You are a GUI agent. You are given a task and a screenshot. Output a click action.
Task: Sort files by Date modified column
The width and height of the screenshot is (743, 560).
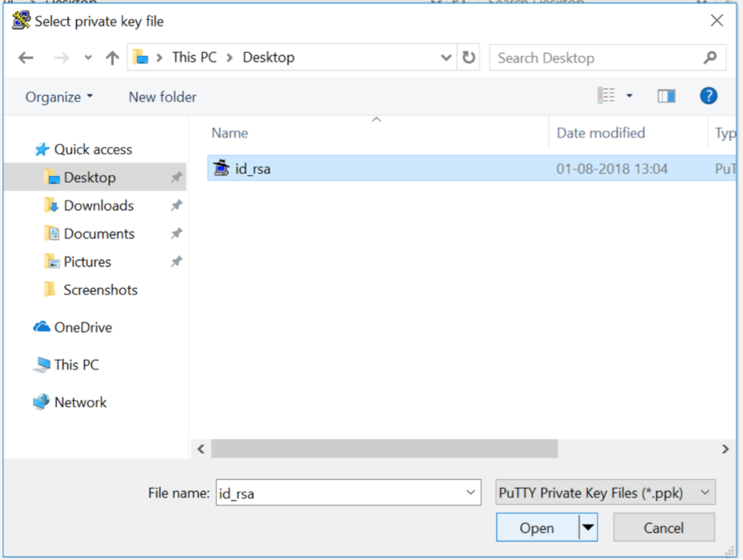[x=600, y=133]
